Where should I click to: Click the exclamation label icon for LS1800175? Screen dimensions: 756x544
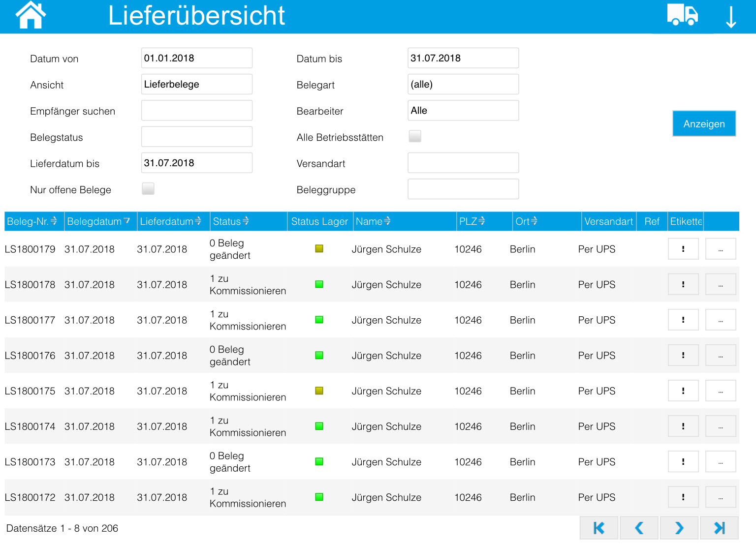683,390
